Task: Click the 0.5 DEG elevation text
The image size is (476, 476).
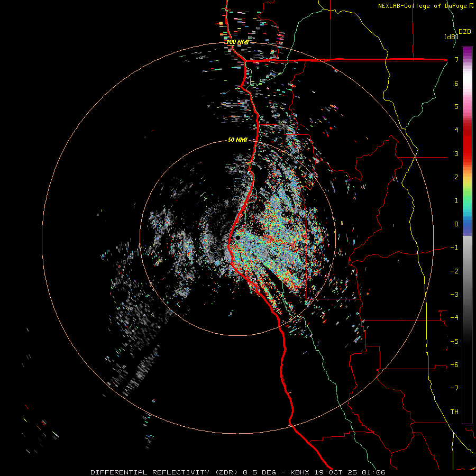Action: (x=259, y=472)
